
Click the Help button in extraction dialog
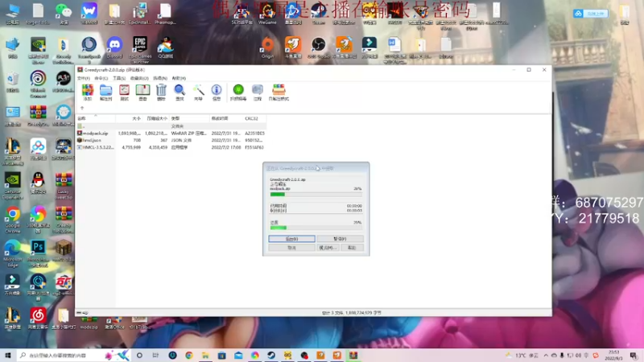point(352,248)
